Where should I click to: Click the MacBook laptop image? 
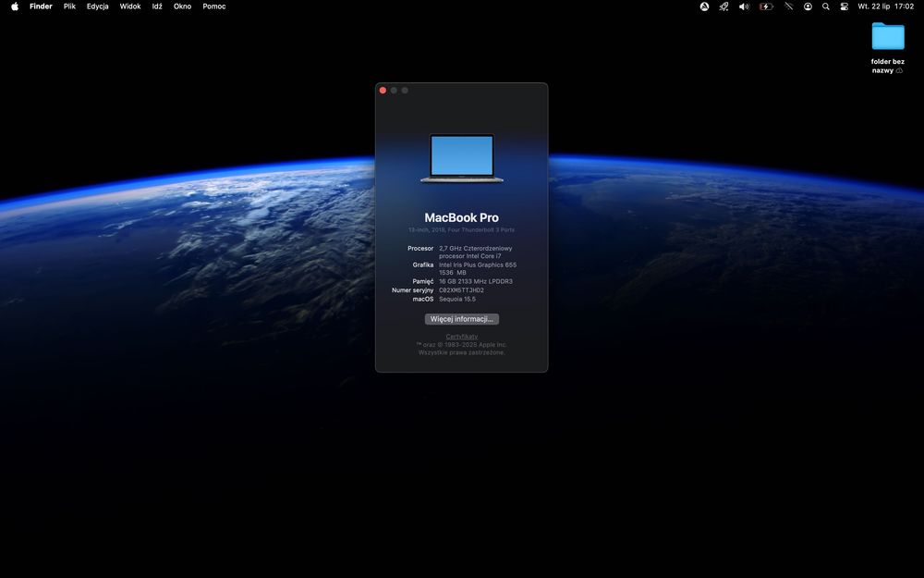(461, 158)
